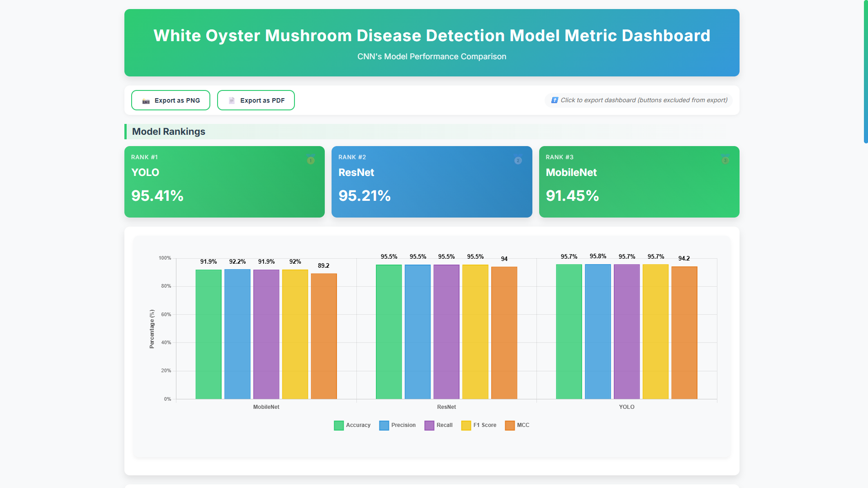The image size is (868, 488).
Task: Click the 91.45% score text
Action: pos(572,195)
